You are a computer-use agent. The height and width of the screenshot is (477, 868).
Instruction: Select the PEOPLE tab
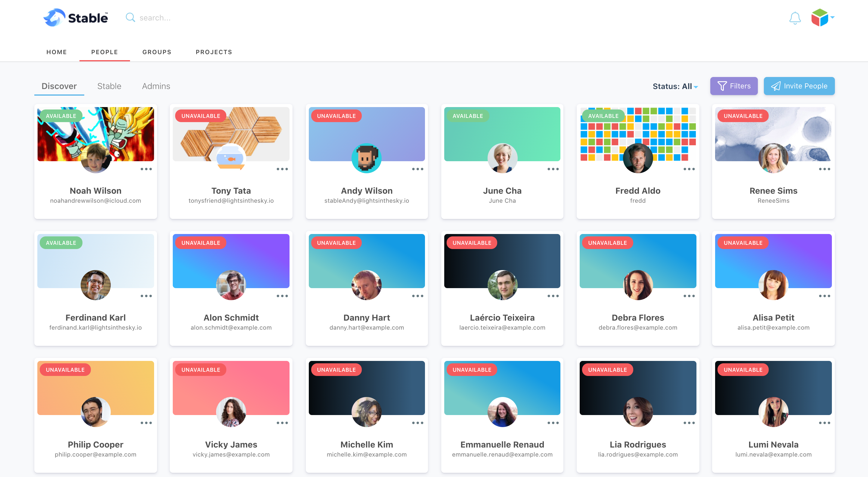104,52
